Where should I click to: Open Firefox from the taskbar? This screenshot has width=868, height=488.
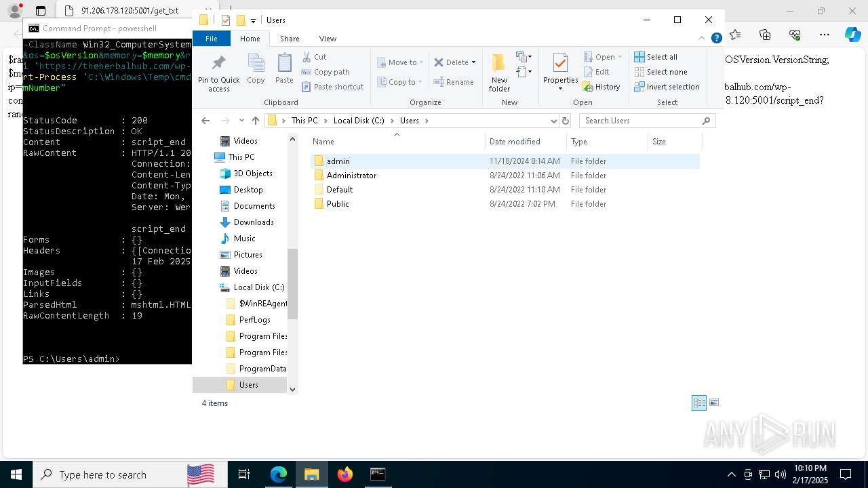(345, 474)
